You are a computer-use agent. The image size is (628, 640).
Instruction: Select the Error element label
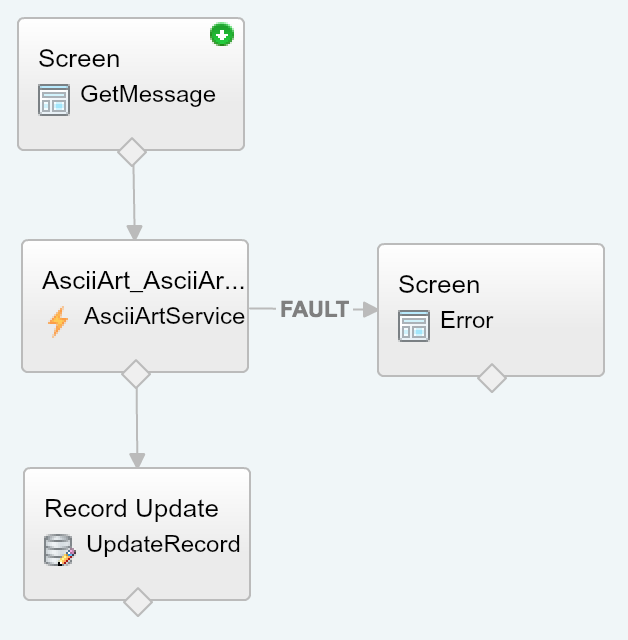[x=466, y=321]
